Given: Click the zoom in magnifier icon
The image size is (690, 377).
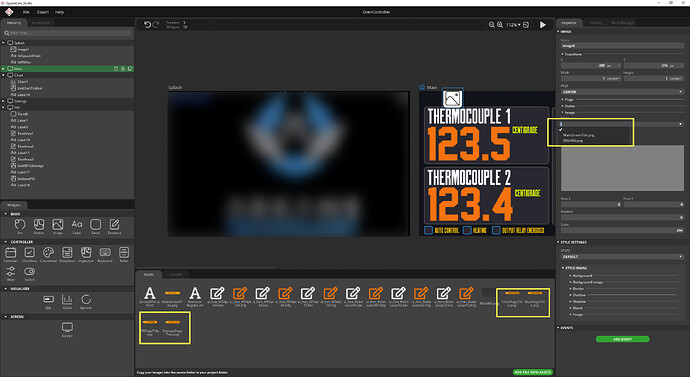Looking at the screenshot, I should [500, 25].
